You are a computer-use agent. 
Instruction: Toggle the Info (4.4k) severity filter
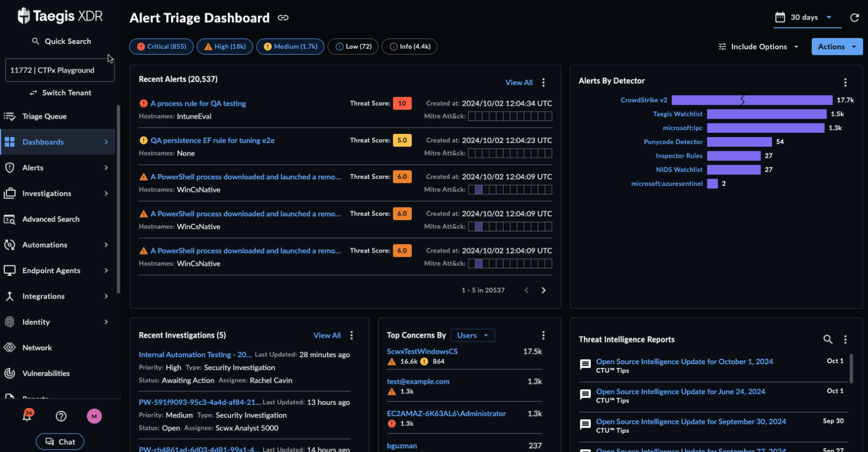click(x=410, y=47)
